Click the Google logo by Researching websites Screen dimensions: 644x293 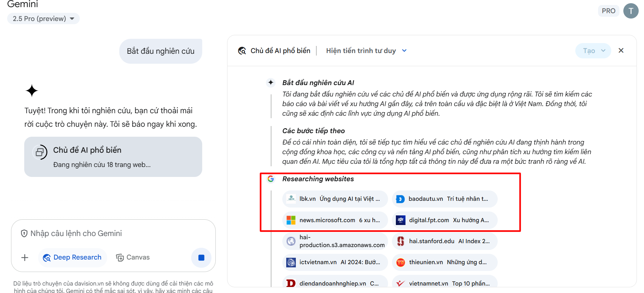pyautogui.click(x=271, y=179)
